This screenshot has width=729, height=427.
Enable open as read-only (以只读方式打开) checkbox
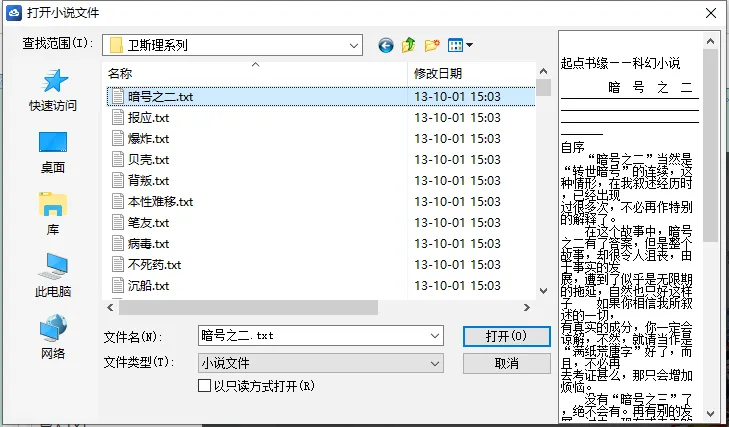[205, 386]
